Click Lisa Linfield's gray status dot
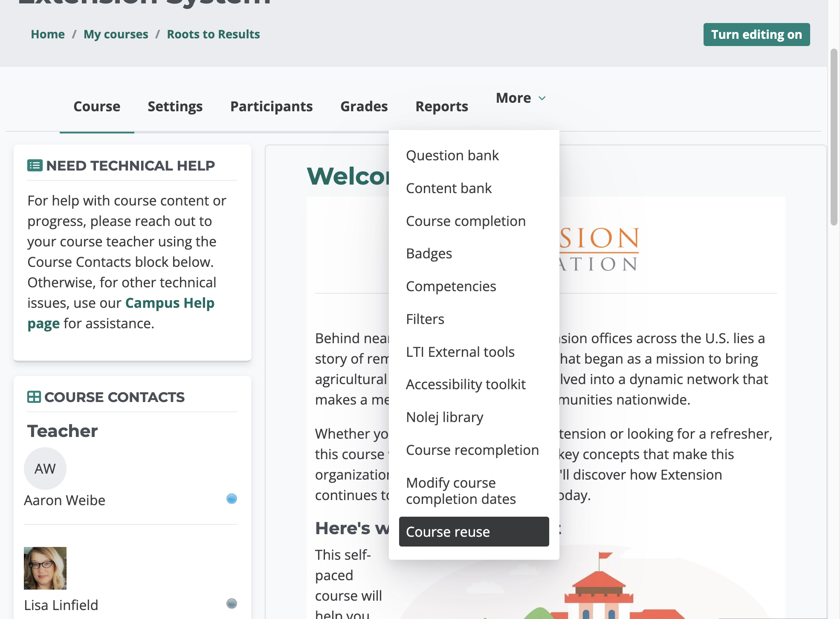Viewport: 840px width, 619px height. tap(232, 603)
